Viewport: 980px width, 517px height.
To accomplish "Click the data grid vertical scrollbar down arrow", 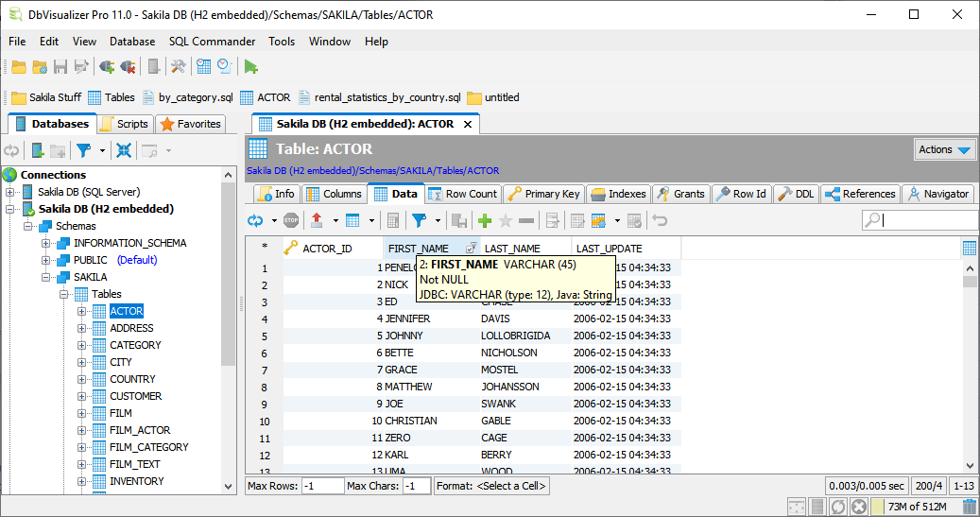I will (x=970, y=466).
